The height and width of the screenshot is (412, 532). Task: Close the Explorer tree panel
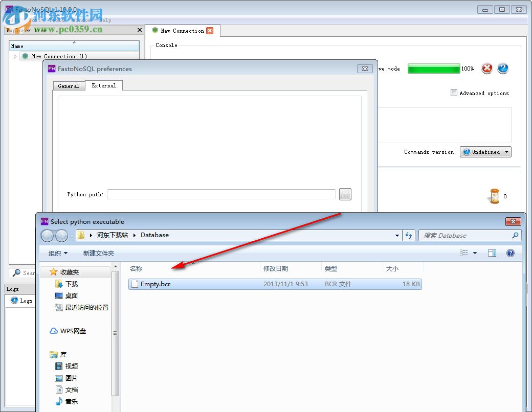pyautogui.click(x=140, y=30)
